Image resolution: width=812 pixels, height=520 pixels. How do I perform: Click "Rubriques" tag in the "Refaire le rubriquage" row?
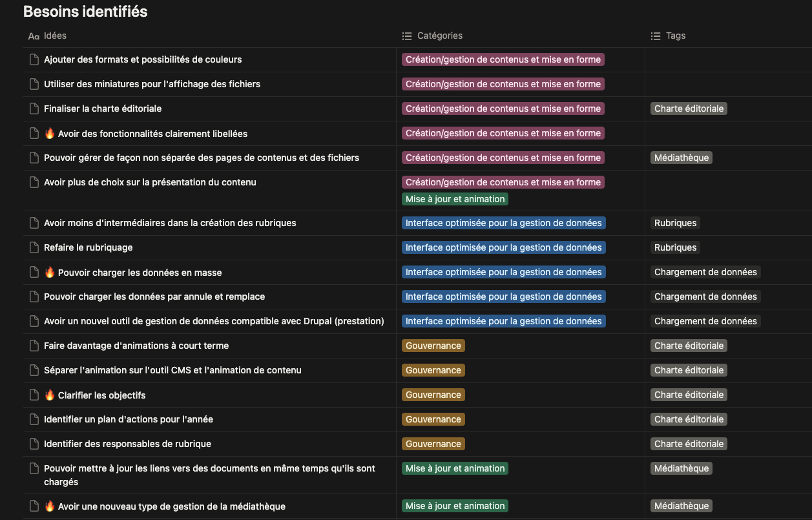[676, 247]
